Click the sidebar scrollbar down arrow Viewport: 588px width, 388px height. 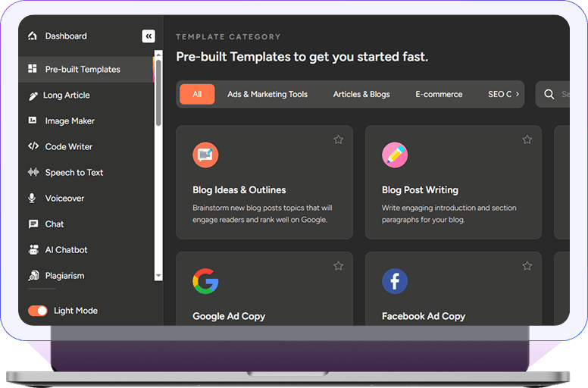point(158,276)
